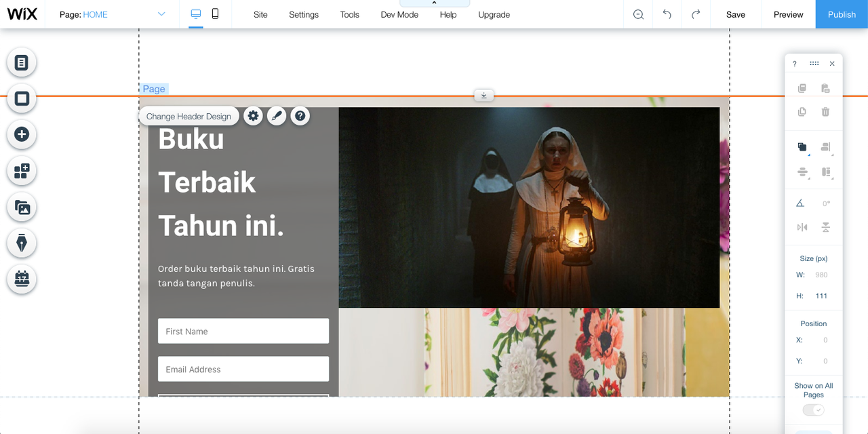Open header design paintbrush icon
This screenshot has height=434, width=868.
tap(277, 116)
